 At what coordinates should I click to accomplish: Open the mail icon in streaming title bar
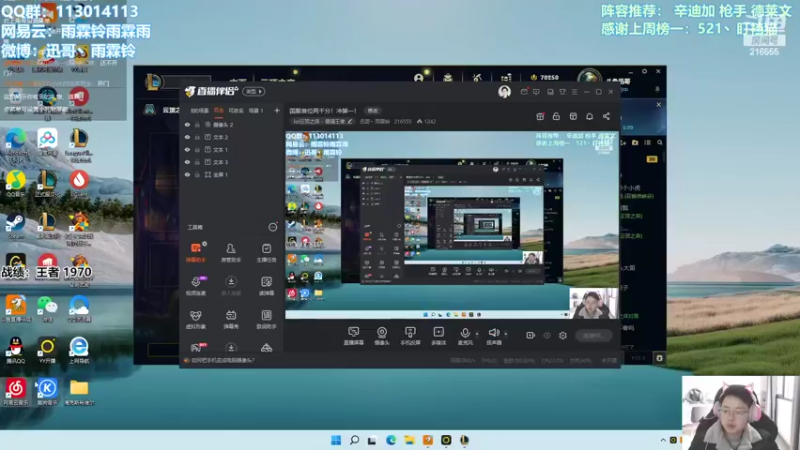pos(524,92)
